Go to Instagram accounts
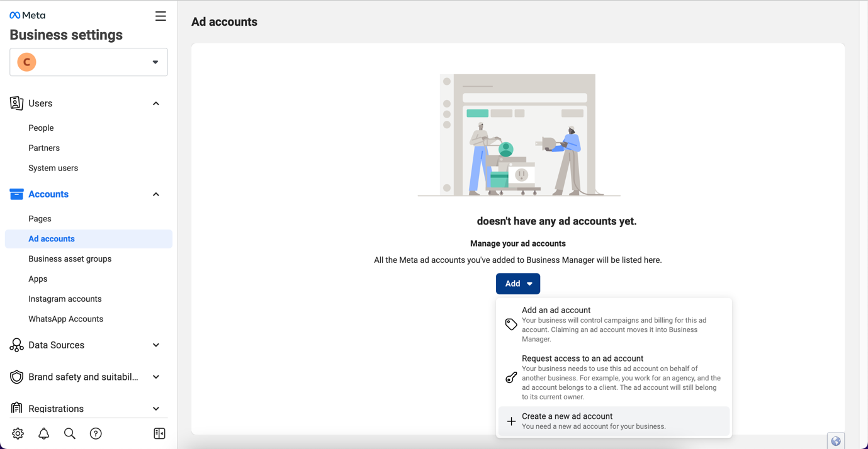868x449 pixels. click(65, 299)
